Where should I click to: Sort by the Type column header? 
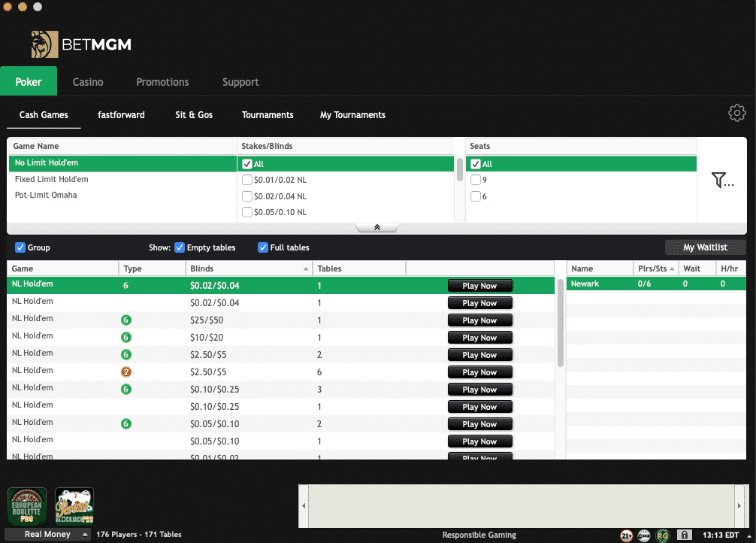tap(153, 268)
